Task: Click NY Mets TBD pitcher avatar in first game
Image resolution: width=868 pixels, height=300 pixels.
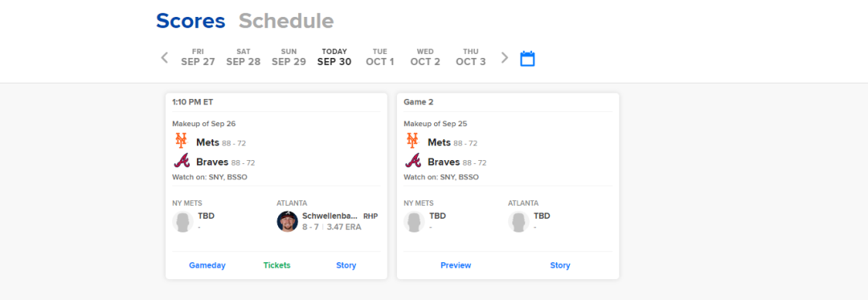Action: (x=182, y=221)
